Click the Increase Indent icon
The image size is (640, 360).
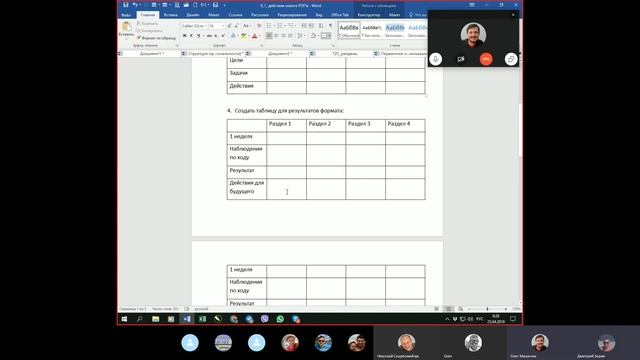tap(311, 26)
